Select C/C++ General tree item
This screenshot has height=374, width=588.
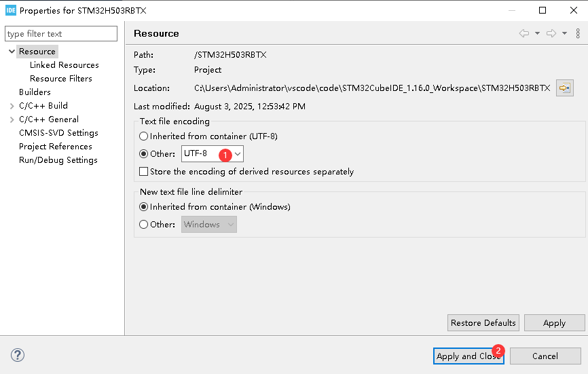click(x=49, y=119)
